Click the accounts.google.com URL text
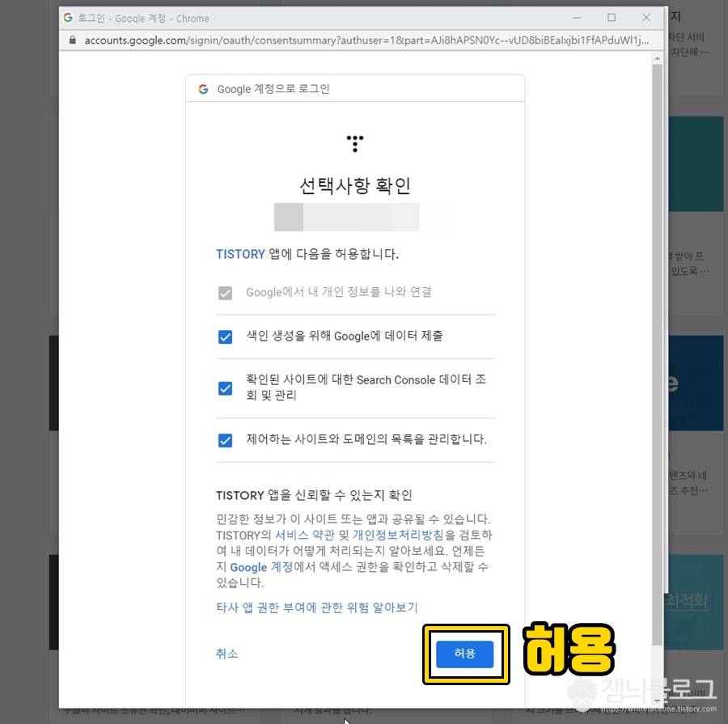The height and width of the screenshot is (724, 728). click(x=366, y=40)
